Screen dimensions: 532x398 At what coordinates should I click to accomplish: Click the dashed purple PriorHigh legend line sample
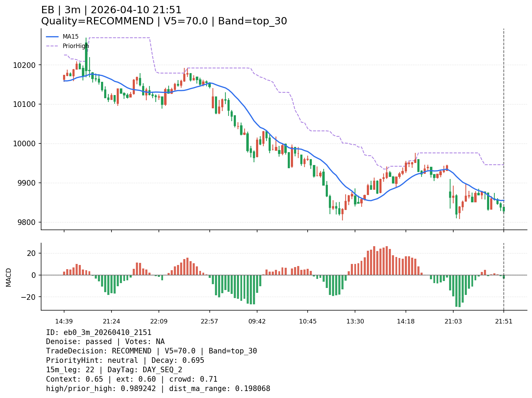point(52,46)
